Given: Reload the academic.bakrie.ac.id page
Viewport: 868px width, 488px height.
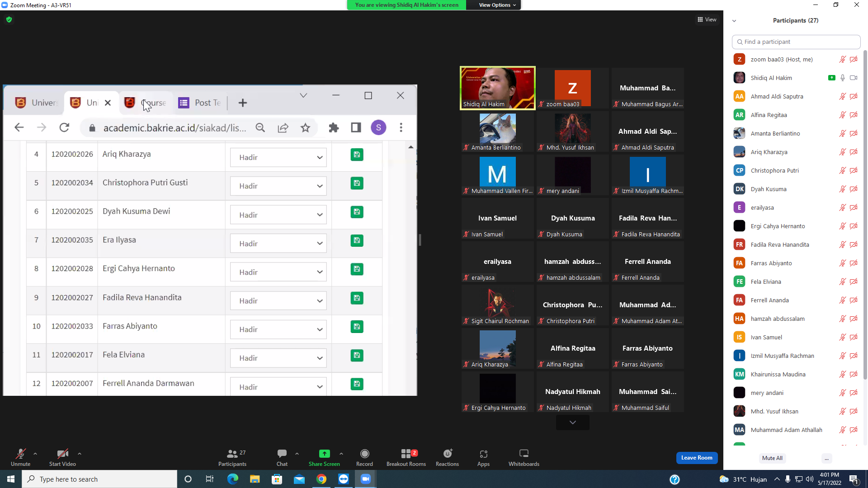Looking at the screenshot, I should (64, 128).
